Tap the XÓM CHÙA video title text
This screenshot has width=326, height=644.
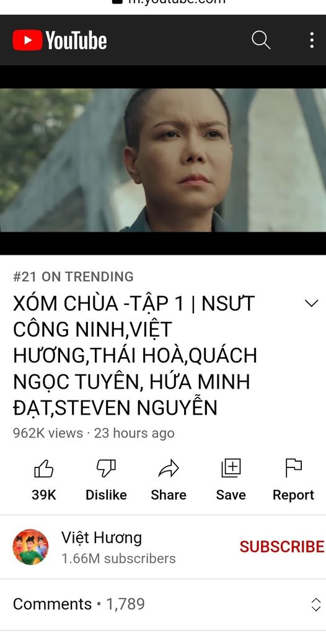134,356
